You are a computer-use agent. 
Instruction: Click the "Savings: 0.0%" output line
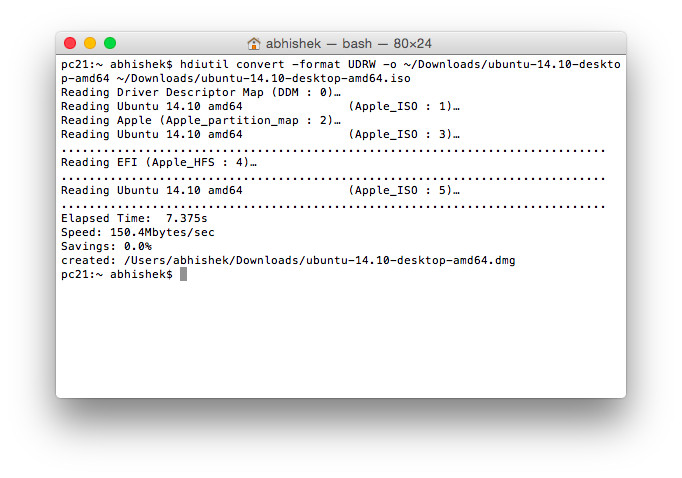click(106, 246)
